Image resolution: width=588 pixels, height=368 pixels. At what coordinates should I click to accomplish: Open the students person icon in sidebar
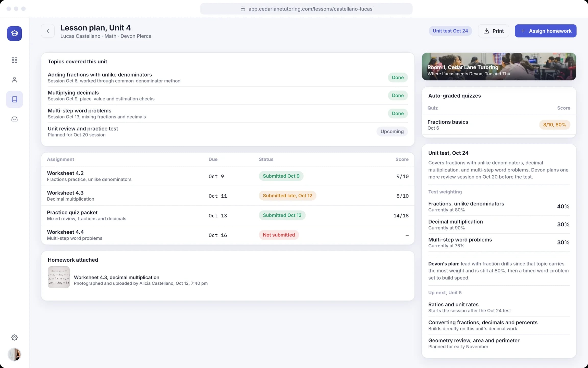pyautogui.click(x=15, y=80)
